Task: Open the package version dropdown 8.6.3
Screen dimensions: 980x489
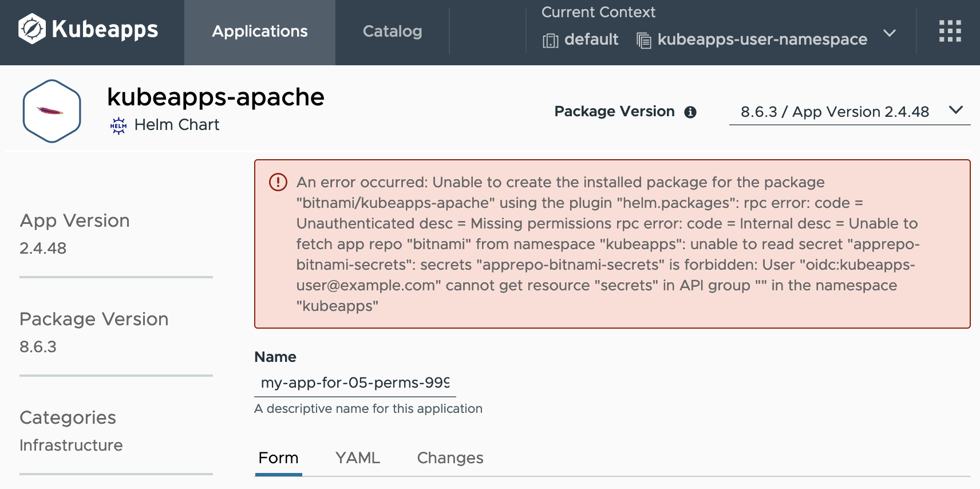Action: 849,111
